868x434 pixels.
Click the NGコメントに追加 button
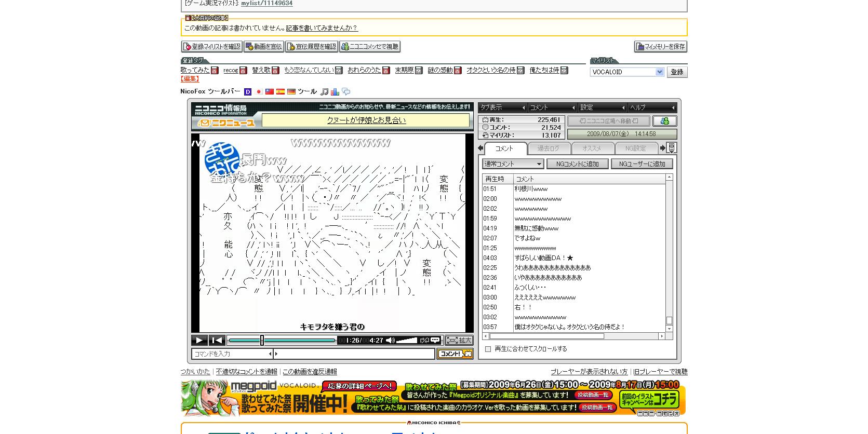577,164
